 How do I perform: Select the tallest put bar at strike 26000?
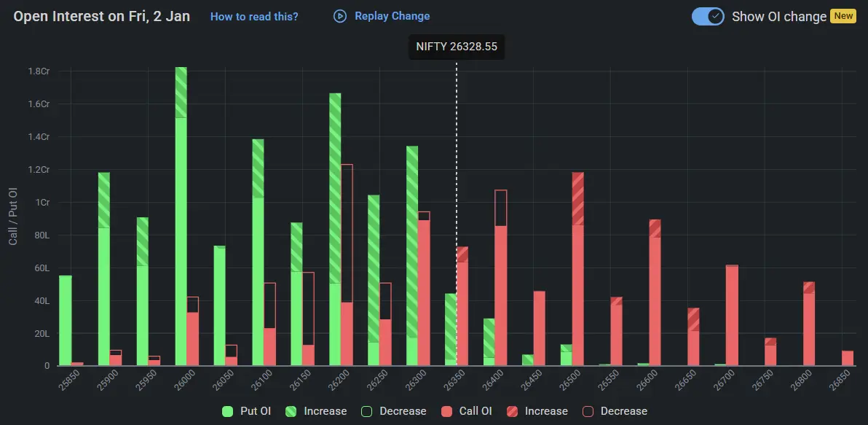[x=180, y=219]
